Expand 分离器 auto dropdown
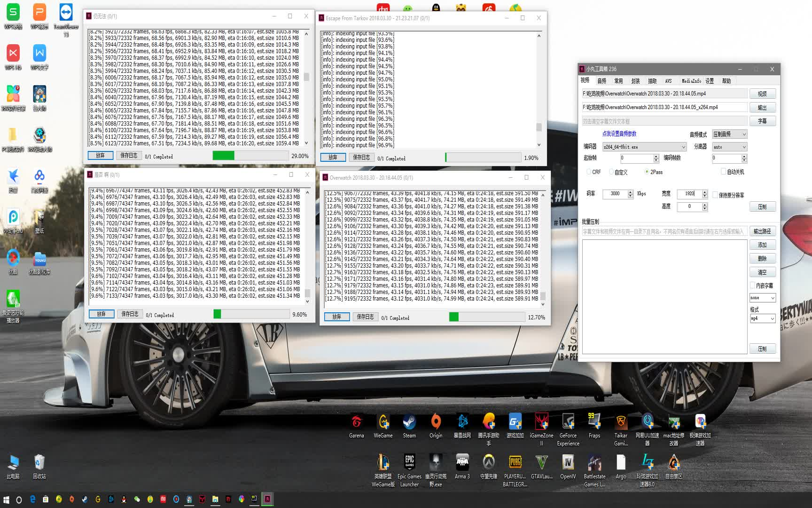This screenshot has width=812, height=508. 730,147
